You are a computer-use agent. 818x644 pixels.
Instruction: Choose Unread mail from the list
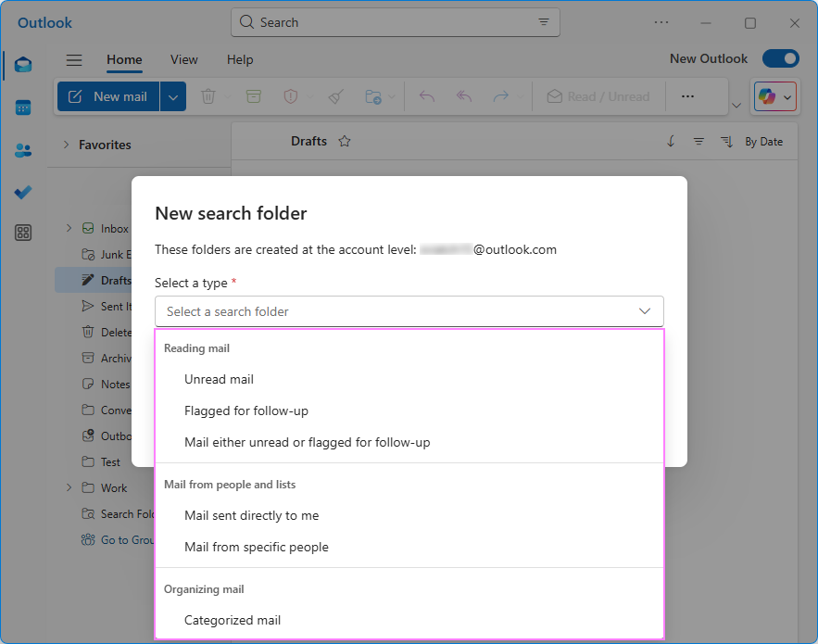pyautogui.click(x=219, y=379)
